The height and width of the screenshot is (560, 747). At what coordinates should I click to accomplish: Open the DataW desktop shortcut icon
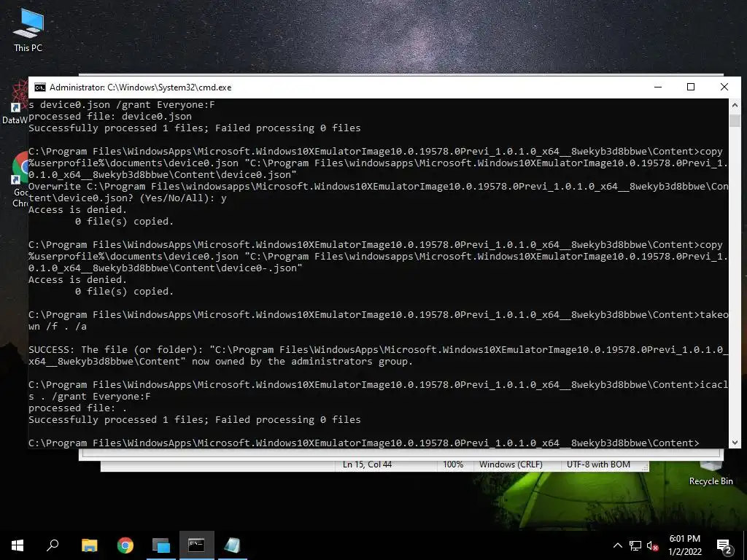[x=15, y=103]
